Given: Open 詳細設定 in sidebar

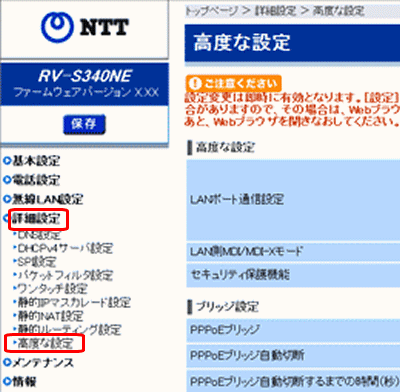Looking at the screenshot, I should point(36,219).
